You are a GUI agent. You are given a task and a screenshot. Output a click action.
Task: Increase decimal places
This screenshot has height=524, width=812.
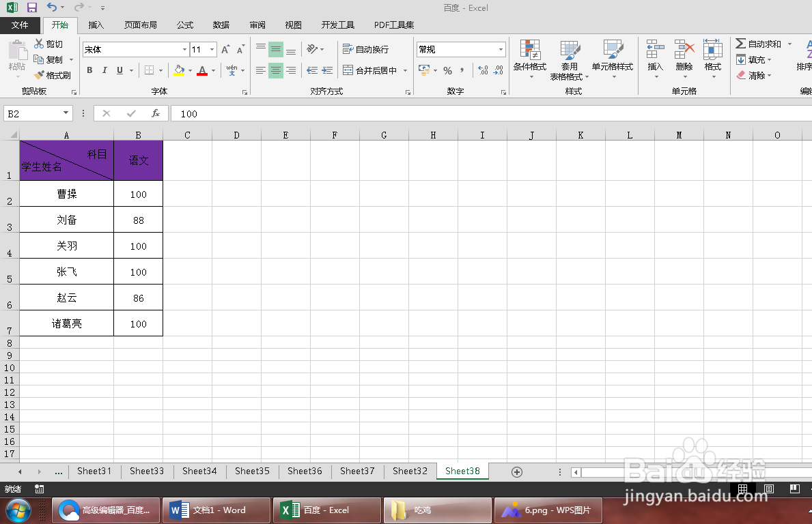(x=483, y=70)
